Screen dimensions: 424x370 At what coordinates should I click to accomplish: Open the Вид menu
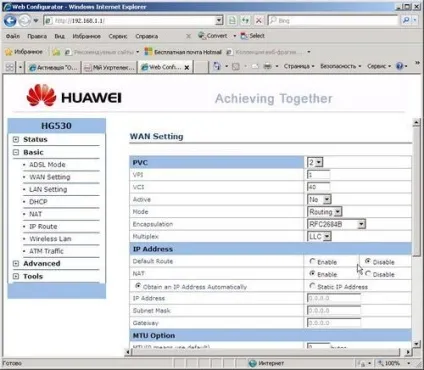point(60,36)
